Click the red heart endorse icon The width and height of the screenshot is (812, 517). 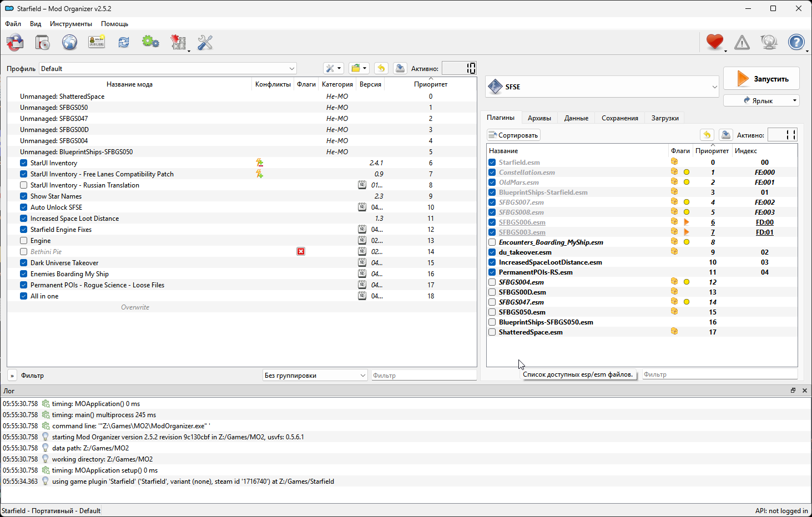tap(715, 42)
